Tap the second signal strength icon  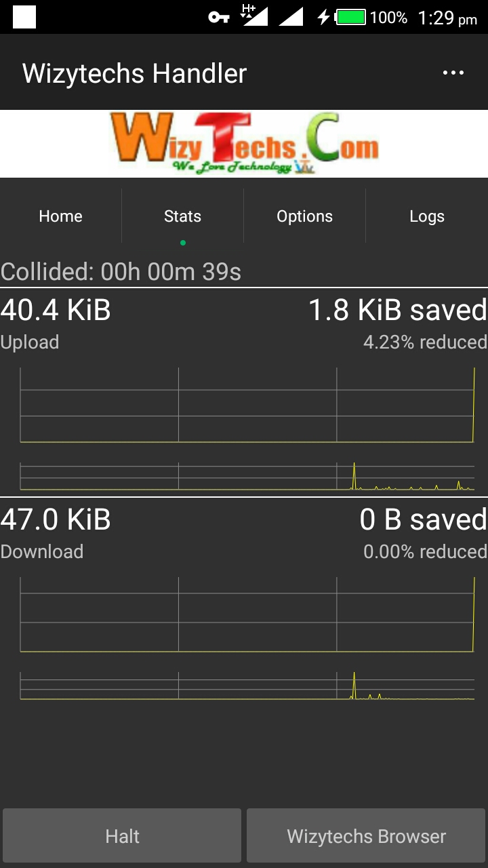291,17
